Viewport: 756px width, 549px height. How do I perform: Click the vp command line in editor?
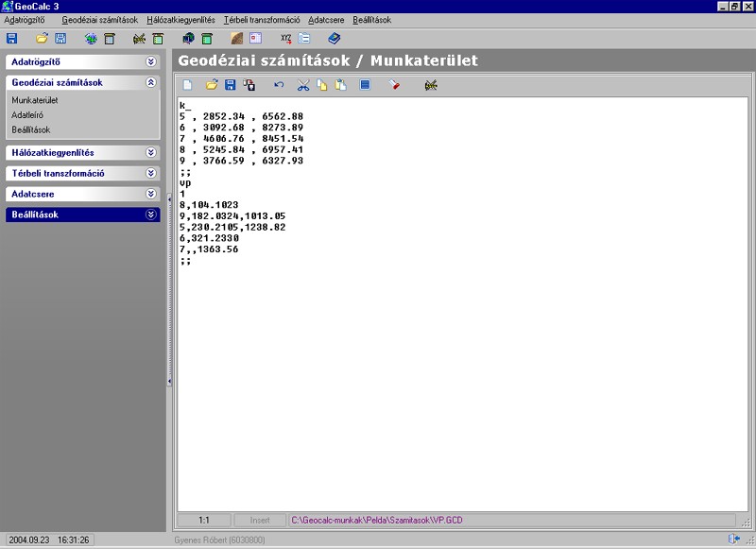(185, 183)
